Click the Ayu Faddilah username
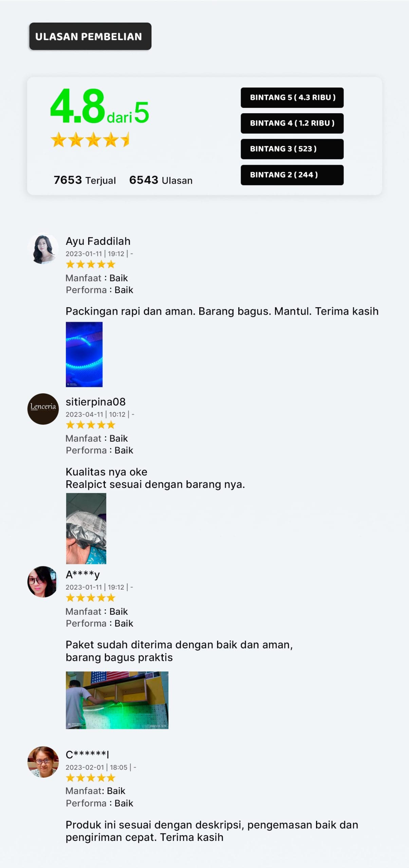Viewport: 409px width, 868px height. [98, 241]
